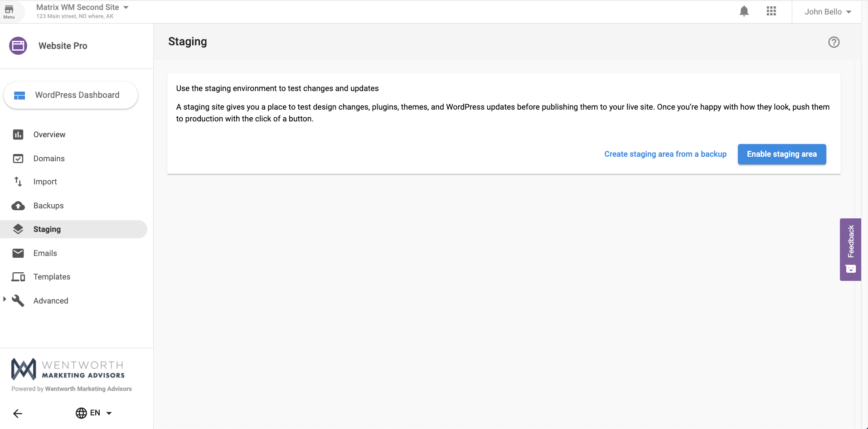Click the back arrow in sidebar footer

[x=18, y=413]
